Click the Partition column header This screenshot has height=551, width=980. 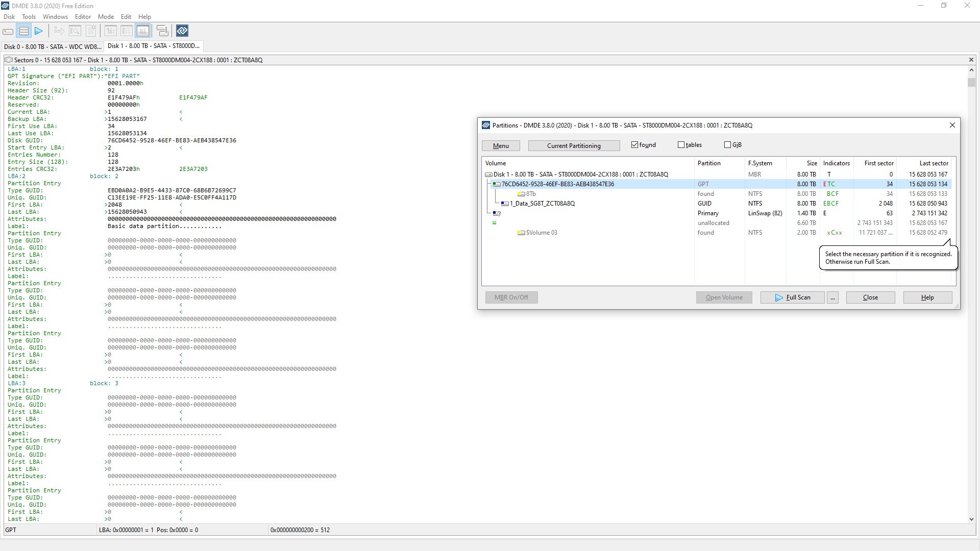(x=719, y=163)
